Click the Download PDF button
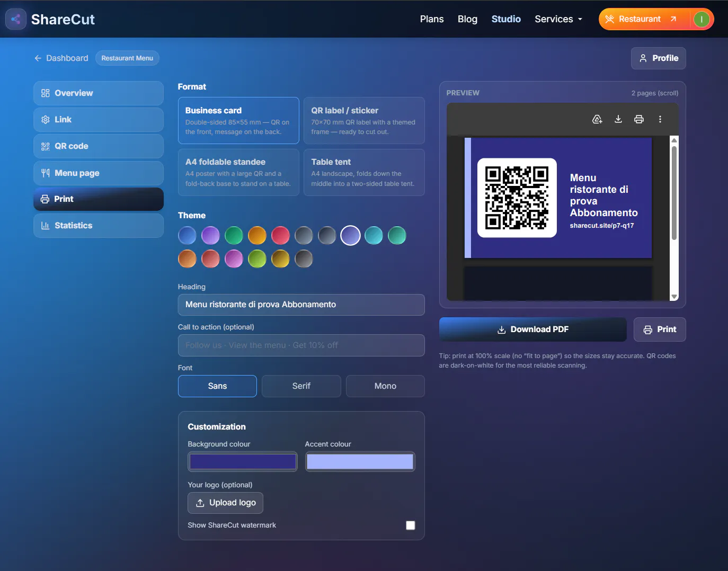 533,329
